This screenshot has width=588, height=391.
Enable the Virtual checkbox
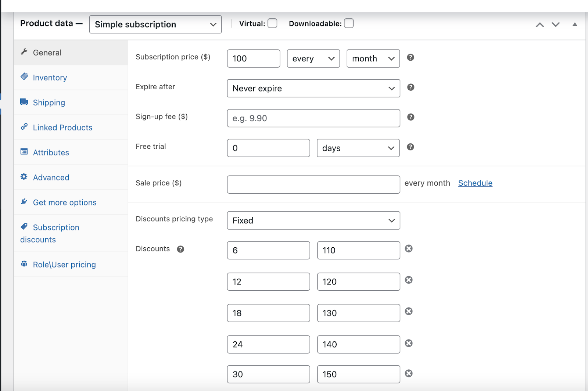pyautogui.click(x=272, y=23)
